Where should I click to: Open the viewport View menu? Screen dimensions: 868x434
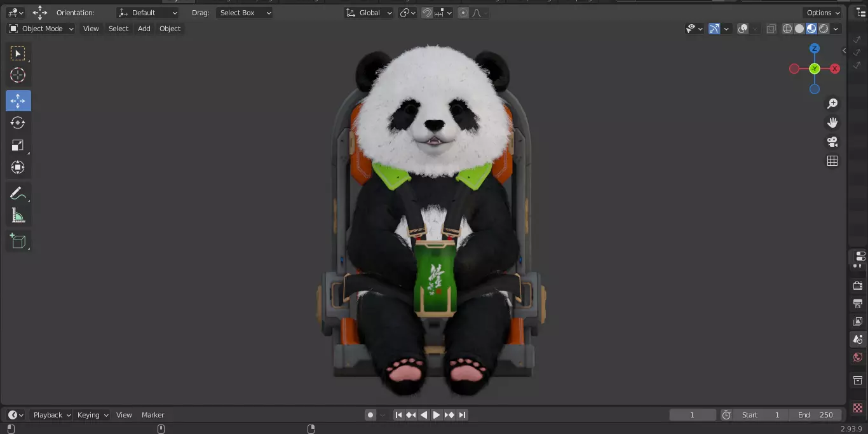point(91,29)
